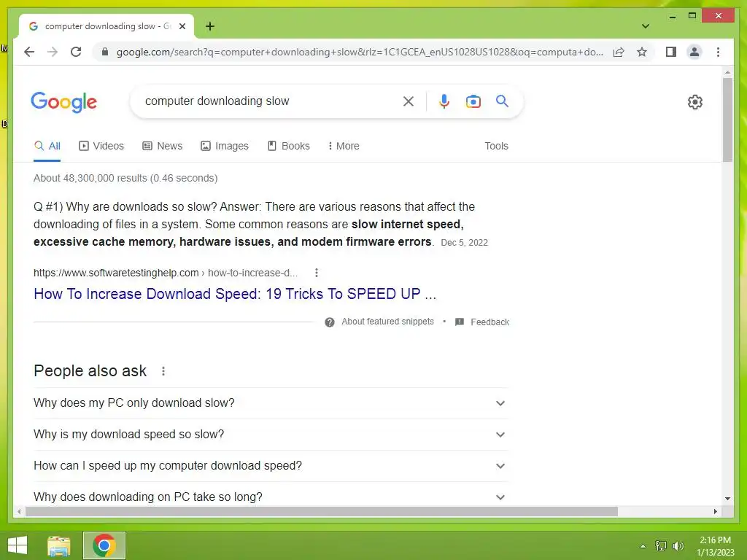Viewport: 747px width, 560px height.
Task: Submit search with the magnifying glass icon
Action: tap(502, 101)
